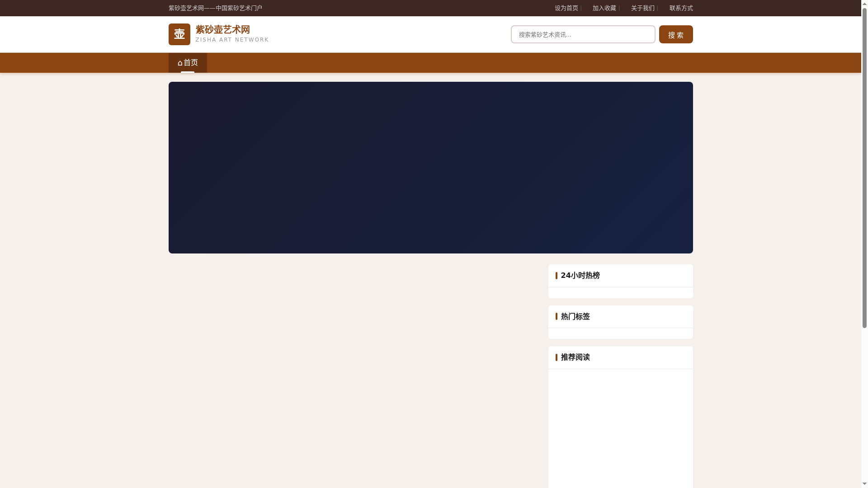The width and height of the screenshot is (868, 488).
Task: Focus the 搜索紫砂艺术资讯 search input field
Action: tap(583, 34)
